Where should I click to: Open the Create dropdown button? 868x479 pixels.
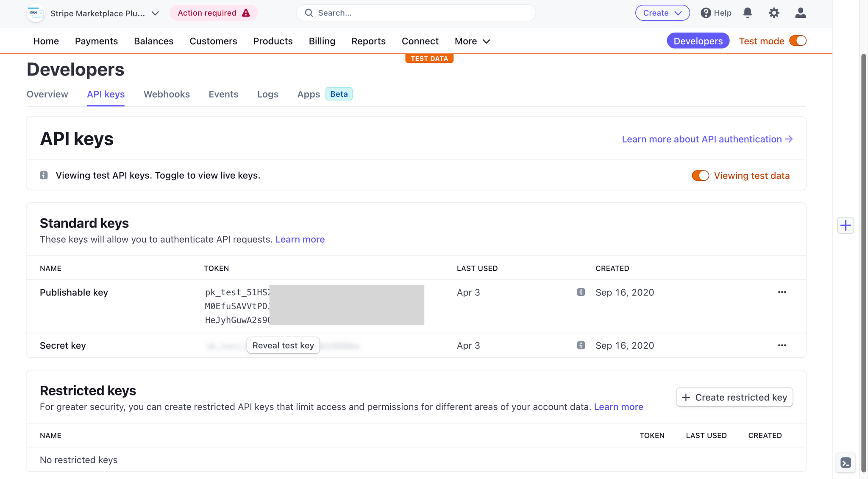pyautogui.click(x=662, y=13)
